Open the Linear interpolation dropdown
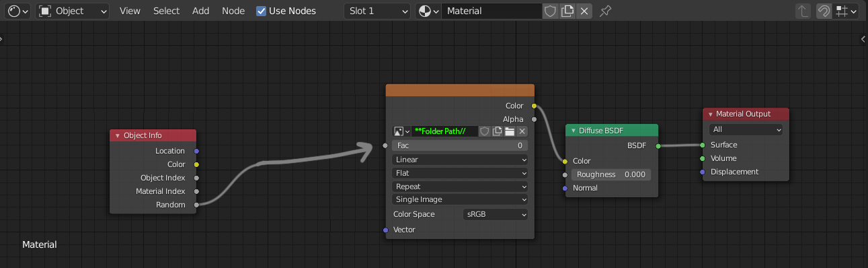Image resolution: width=868 pixels, height=268 pixels. coord(460,160)
